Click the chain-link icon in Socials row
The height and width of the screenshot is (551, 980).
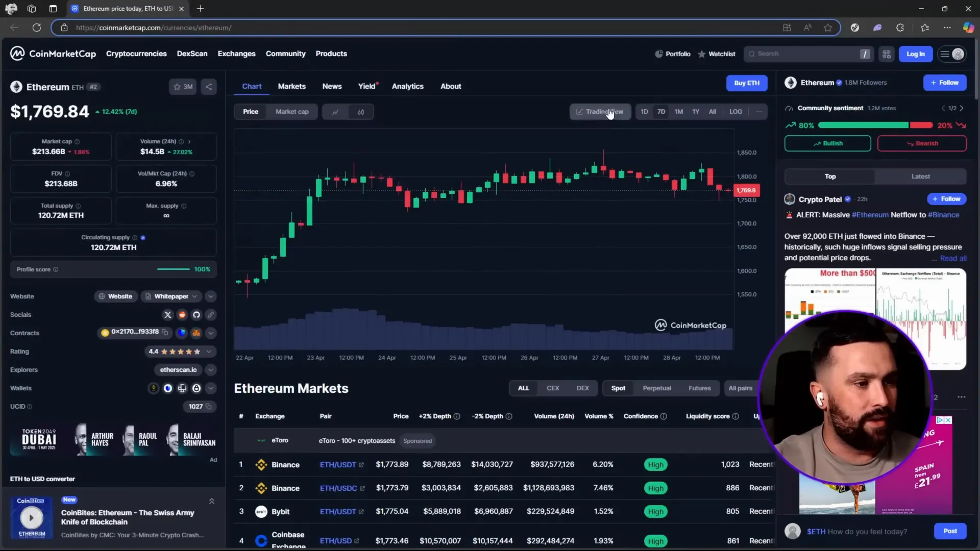point(210,315)
